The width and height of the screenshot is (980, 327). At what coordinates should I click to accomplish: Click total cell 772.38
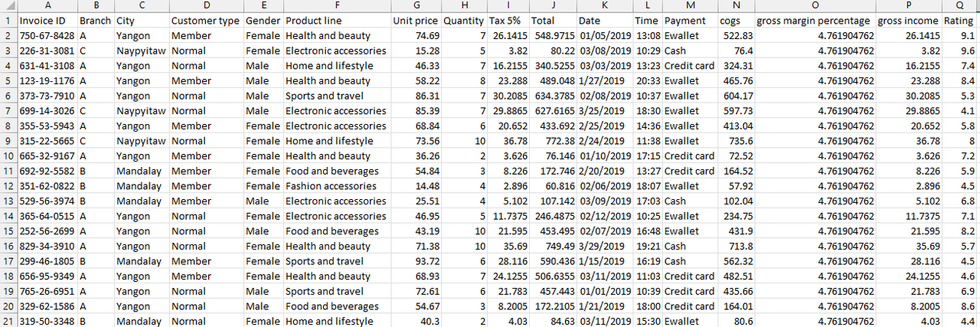coord(553,141)
